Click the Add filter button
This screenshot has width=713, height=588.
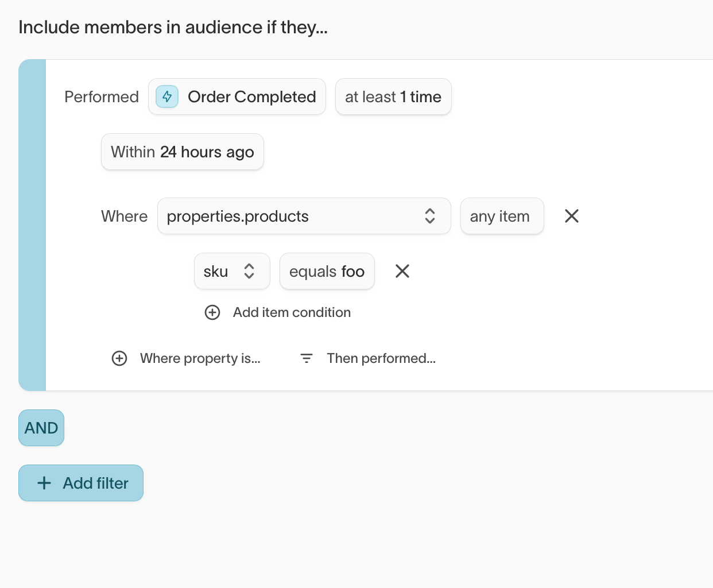click(x=81, y=483)
